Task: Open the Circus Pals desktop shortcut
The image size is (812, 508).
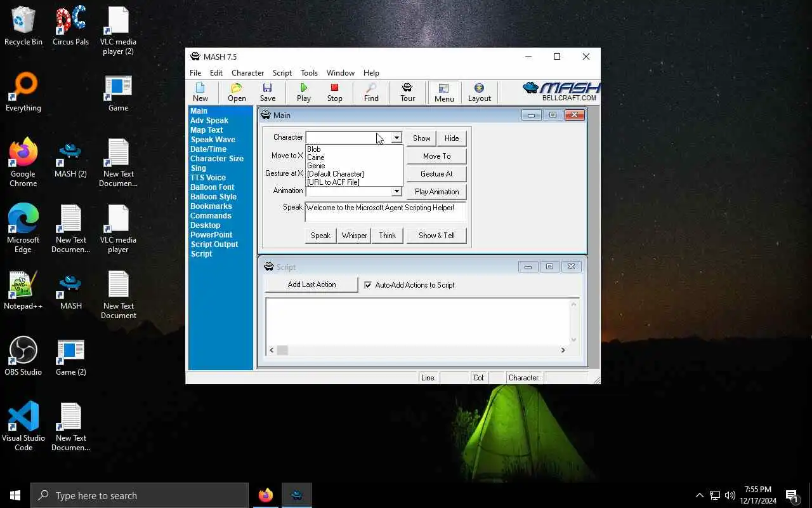Action: (71, 27)
